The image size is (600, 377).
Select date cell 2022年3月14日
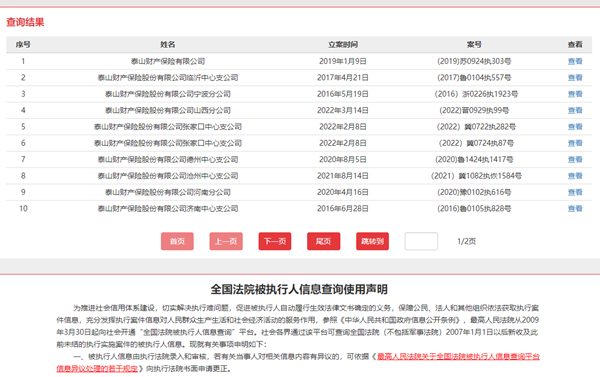pyautogui.click(x=343, y=111)
